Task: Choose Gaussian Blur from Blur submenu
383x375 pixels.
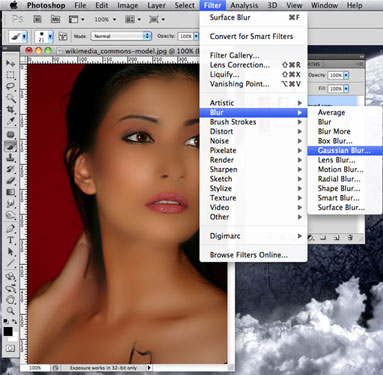Action: click(x=344, y=150)
